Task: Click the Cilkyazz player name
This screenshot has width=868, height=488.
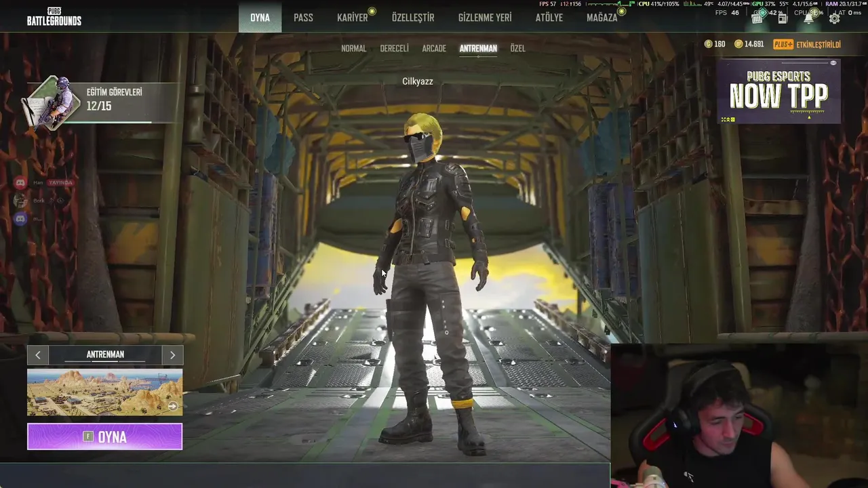Action: tap(418, 81)
